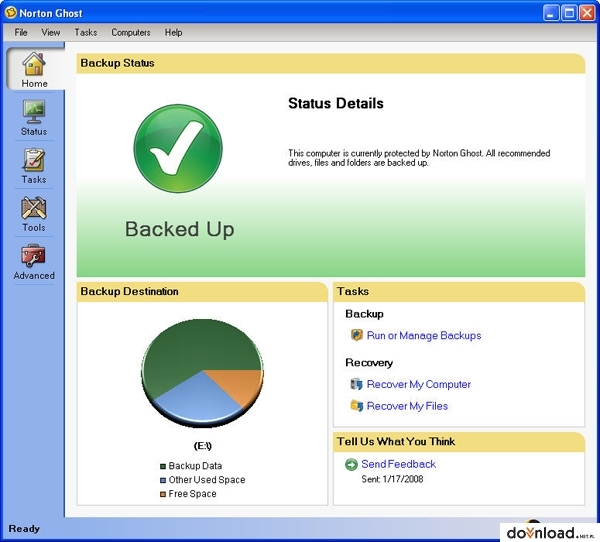This screenshot has width=600, height=542.
Task: Click the Backup Status panel header
Action: [330, 63]
